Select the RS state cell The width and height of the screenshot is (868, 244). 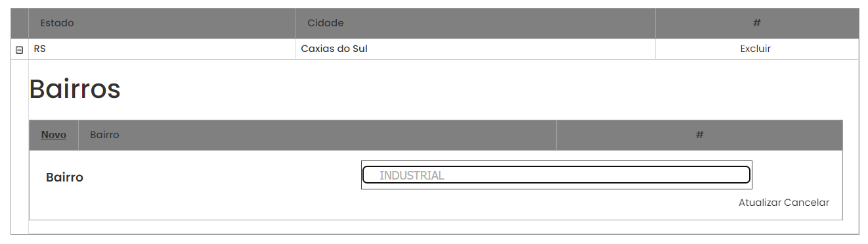[162, 49]
